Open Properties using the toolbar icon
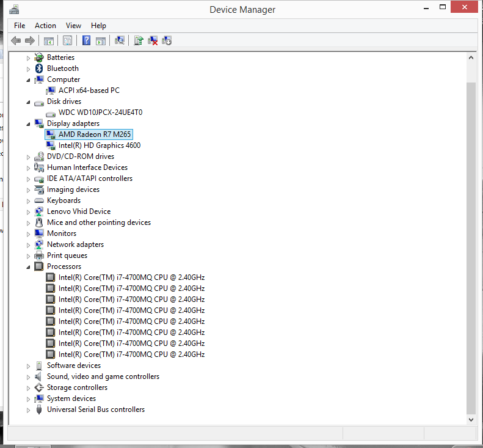This screenshot has width=483, height=448. point(67,41)
